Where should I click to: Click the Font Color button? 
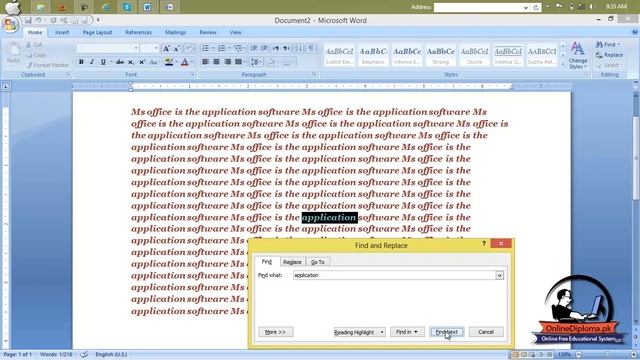pyautogui.click(x=184, y=62)
